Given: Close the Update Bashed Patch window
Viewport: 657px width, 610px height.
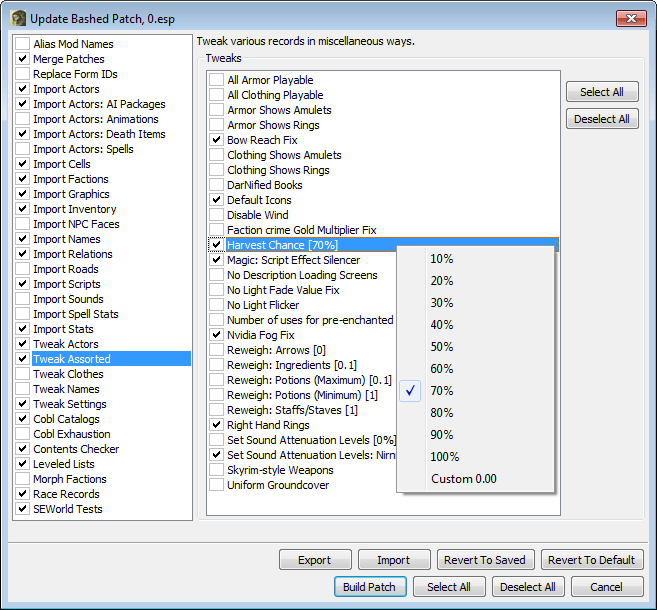Looking at the screenshot, I should tap(631, 18).
